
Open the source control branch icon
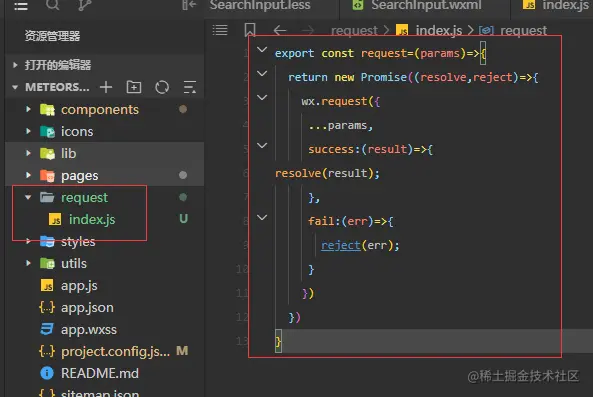[84, 5]
